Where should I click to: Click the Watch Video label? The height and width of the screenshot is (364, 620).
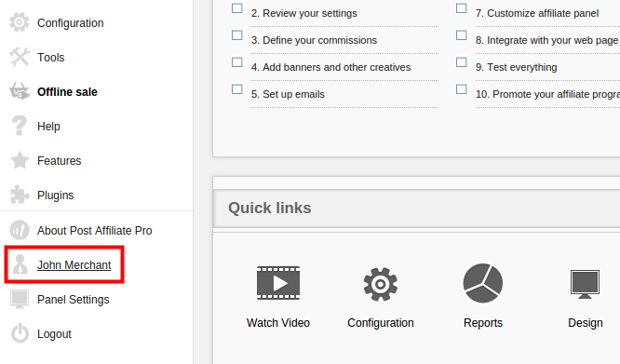coord(278,323)
